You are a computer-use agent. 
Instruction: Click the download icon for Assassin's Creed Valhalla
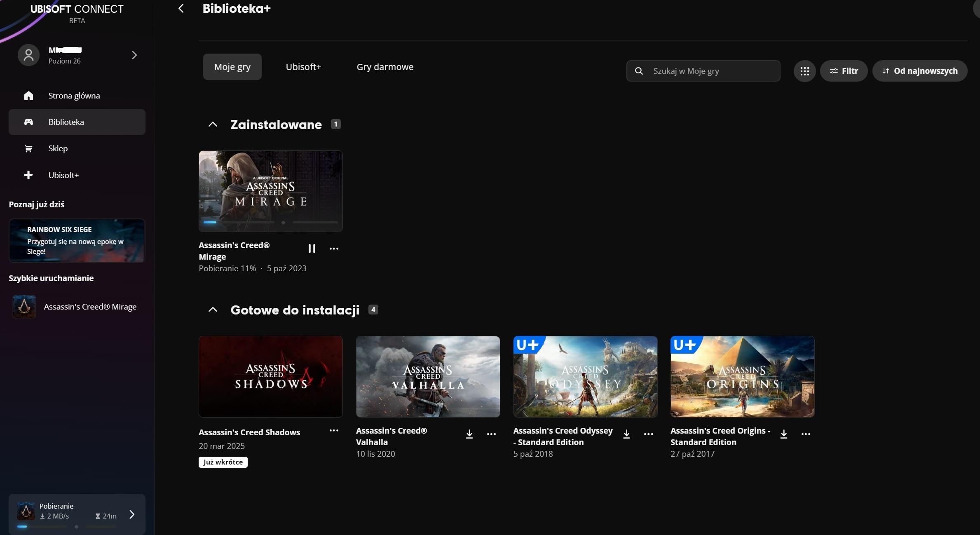(469, 434)
